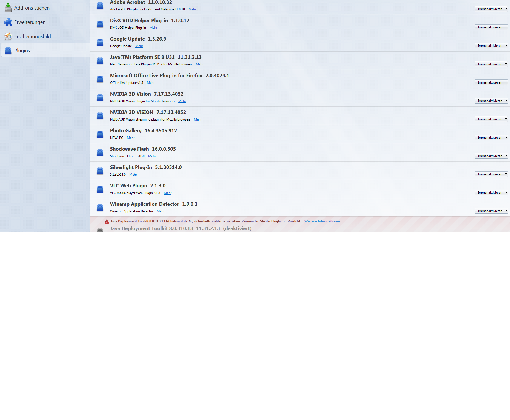
Task: Select the Java(TM) Platform SE 8 U31 title
Action: click(156, 57)
